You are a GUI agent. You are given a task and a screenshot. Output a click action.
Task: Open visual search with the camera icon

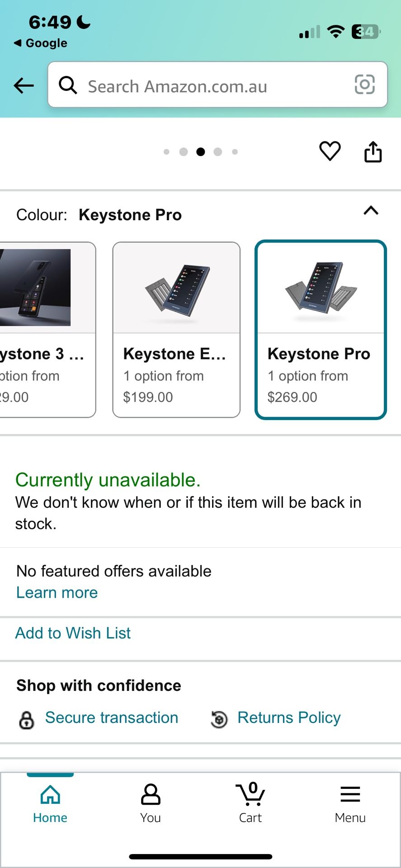[x=364, y=85]
